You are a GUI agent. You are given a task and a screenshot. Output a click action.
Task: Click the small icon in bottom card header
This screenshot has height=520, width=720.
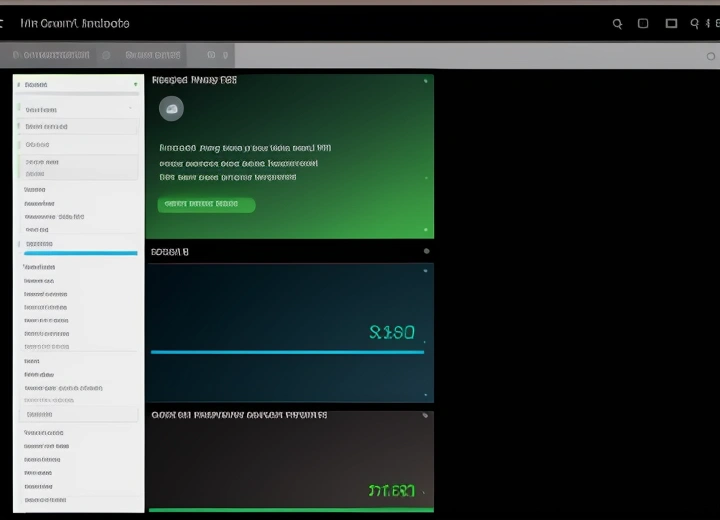pos(425,415)
